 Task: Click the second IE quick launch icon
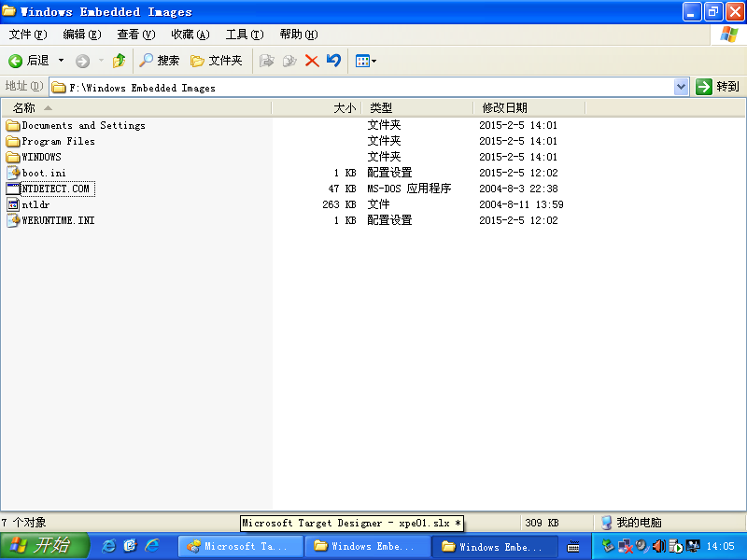point(152,546)
